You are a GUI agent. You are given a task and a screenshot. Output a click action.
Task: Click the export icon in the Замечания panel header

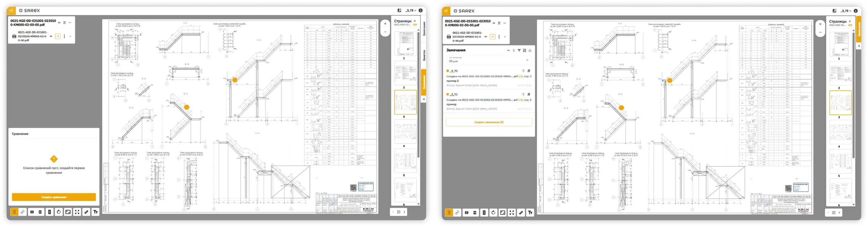click(530, 50)
